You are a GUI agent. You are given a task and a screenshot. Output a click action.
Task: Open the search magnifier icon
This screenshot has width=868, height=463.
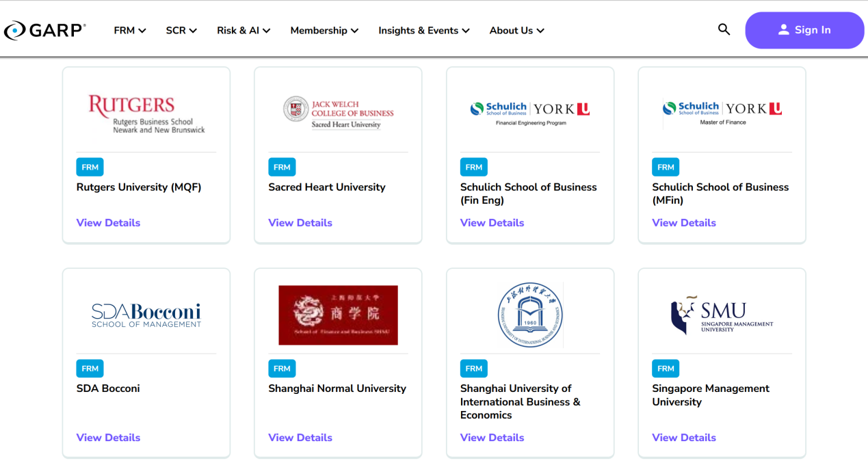(724, 29)
